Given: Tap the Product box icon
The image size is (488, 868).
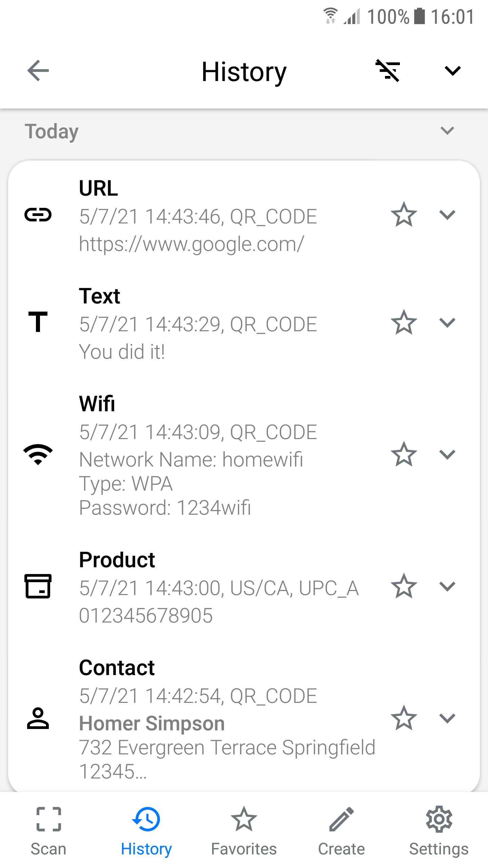Looking at the screenshot, I should (38, 586).
